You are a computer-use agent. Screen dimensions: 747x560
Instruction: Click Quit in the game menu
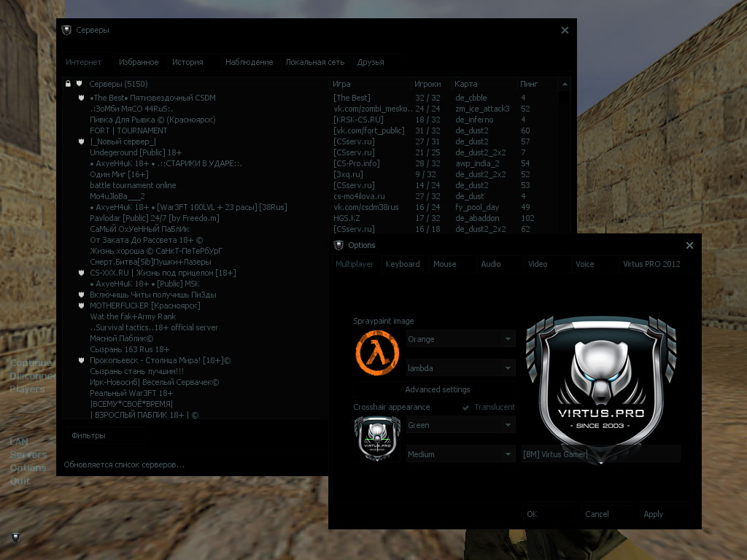(20, 481)
